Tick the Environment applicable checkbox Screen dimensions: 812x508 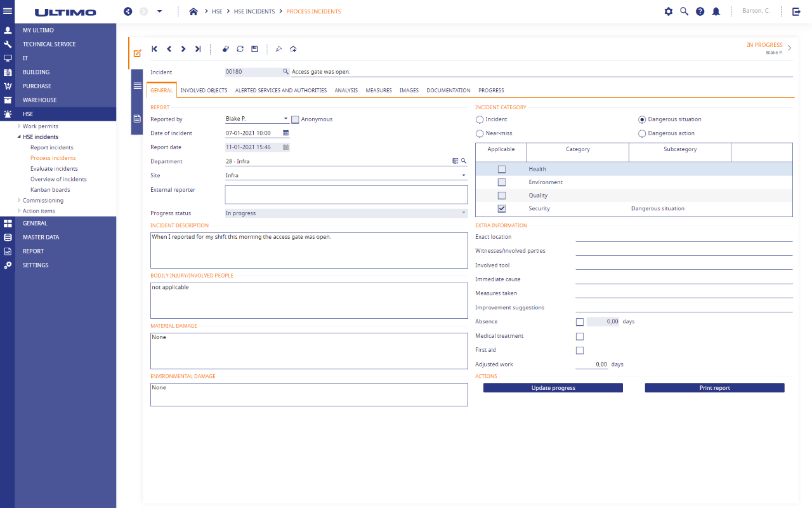(x=502, y=182)
